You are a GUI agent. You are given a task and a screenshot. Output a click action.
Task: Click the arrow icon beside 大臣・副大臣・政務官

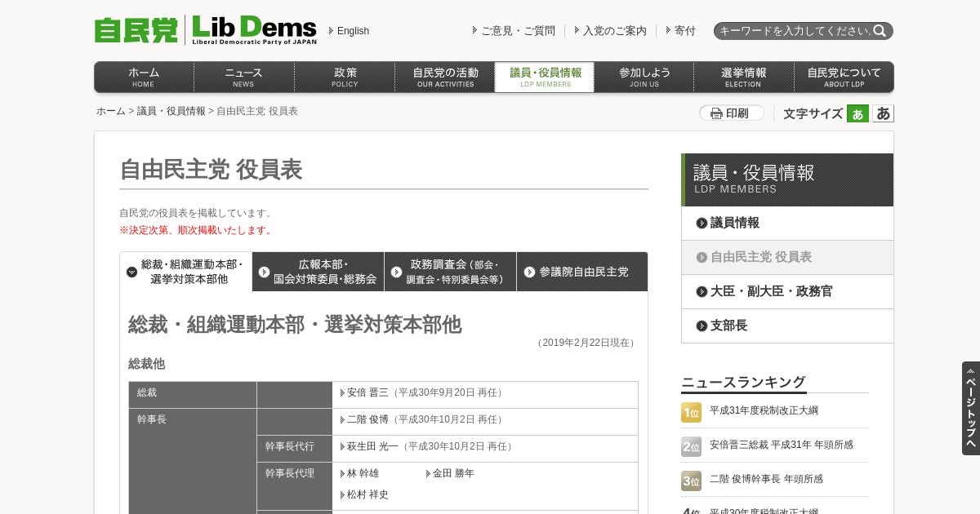(x=702, y=291)
